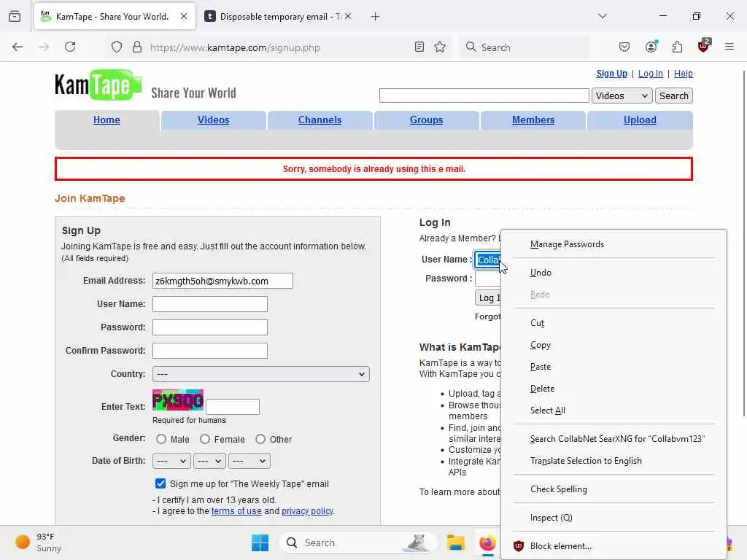Click the Log In header link
This screenshot has height=560, width=747.
pyautogui.click(x=650, y=74)
